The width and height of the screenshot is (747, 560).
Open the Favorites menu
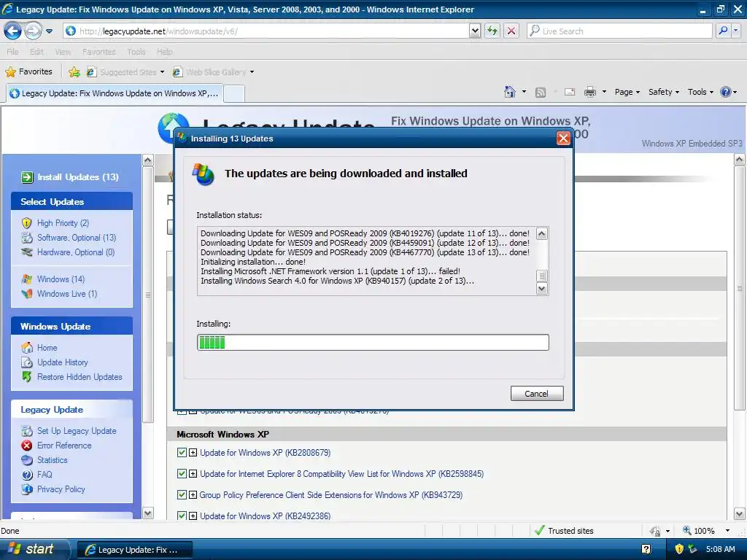pos(98,52)
